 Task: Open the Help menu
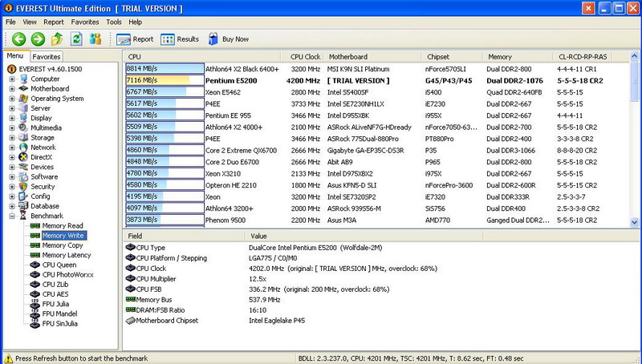pos(135,22)
